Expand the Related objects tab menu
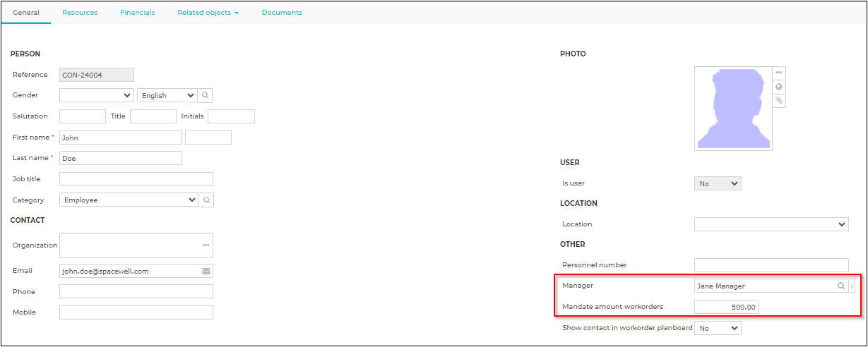 pos(208,13)
